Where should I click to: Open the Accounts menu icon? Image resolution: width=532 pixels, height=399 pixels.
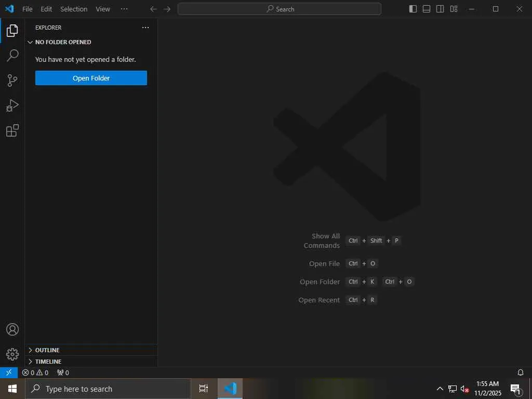pyautogui.click(x=12, y=329)
